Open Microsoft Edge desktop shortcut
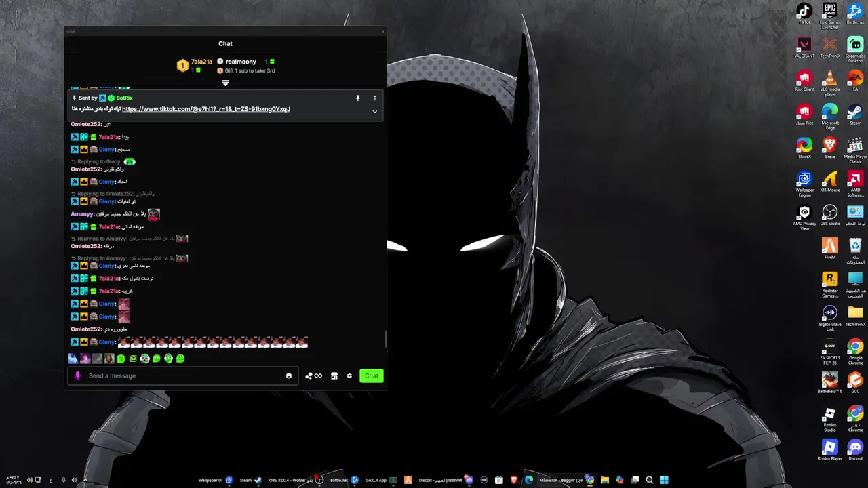868x488 pixels. point(830,117)
